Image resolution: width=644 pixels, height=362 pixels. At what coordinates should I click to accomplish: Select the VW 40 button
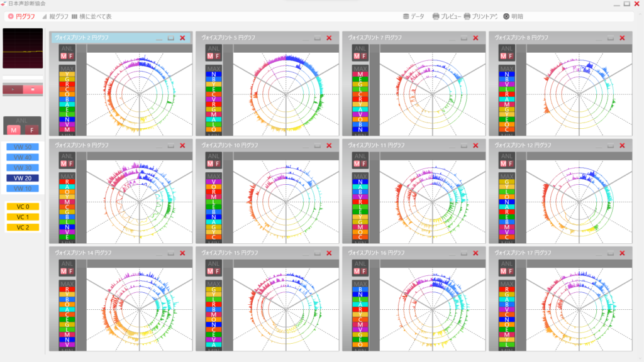23,157
